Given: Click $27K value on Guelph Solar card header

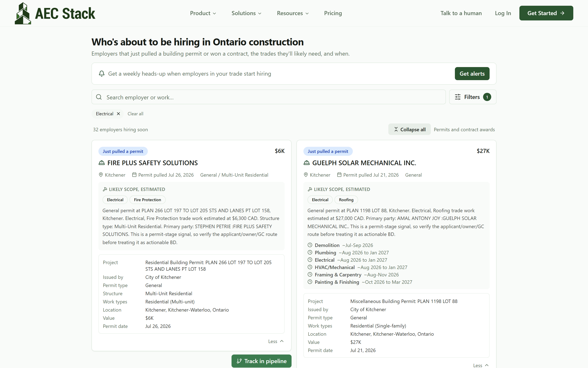Looking at the screenshot, I should (483, 151).
